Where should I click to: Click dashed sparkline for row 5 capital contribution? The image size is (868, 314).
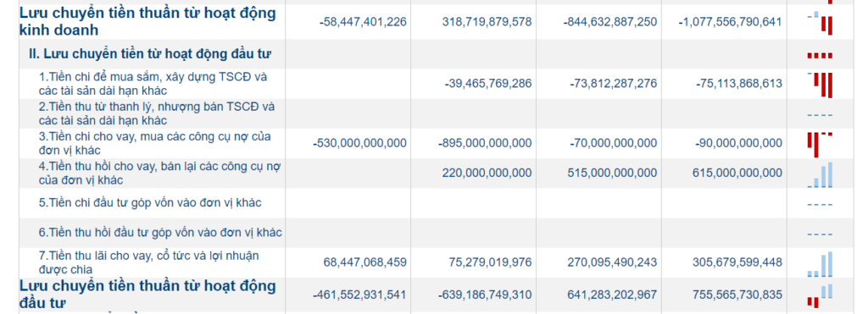click(821, 205)
